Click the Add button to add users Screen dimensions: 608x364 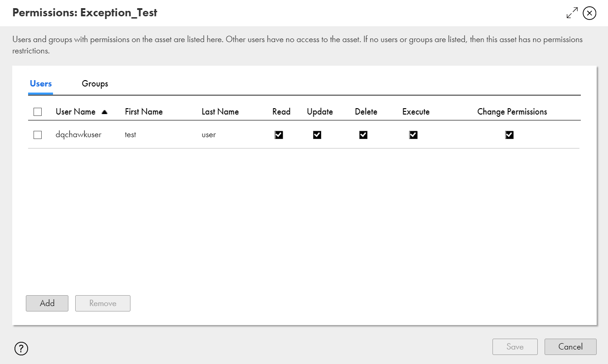47,303
